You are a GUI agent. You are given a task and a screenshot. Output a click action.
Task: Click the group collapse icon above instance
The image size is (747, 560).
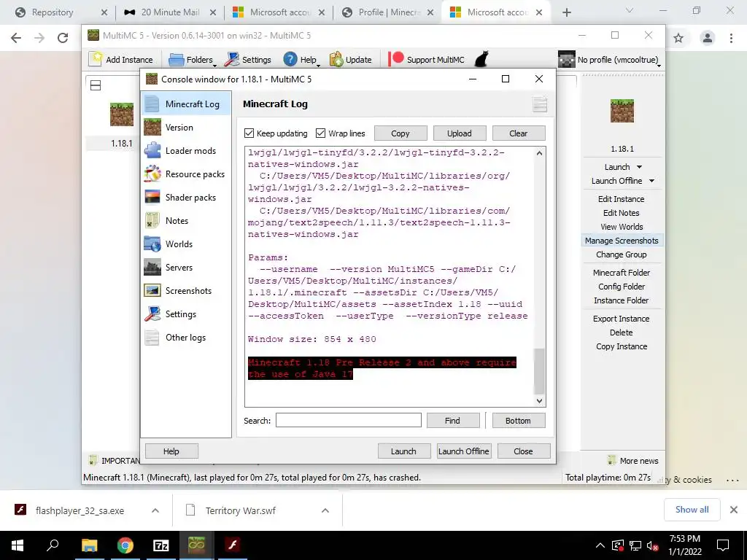tap(96, 85)
